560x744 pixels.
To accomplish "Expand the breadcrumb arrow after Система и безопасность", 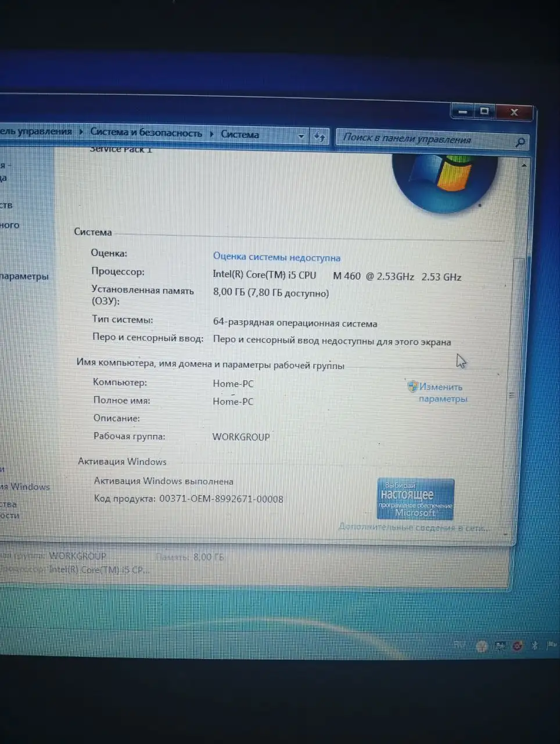I will point(211,133).
